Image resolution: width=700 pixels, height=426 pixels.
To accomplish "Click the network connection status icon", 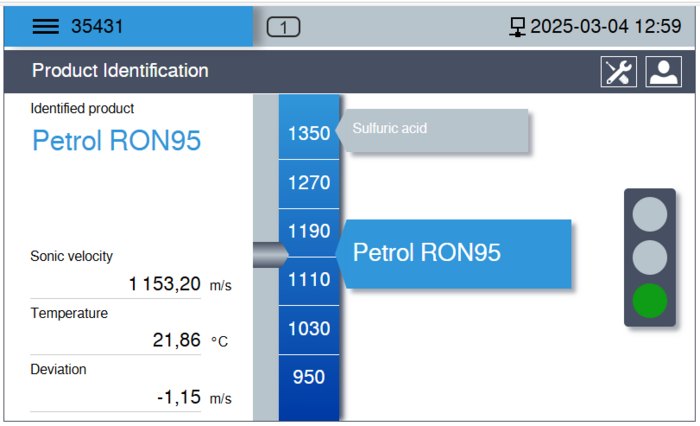I will [x=517, y=27].
